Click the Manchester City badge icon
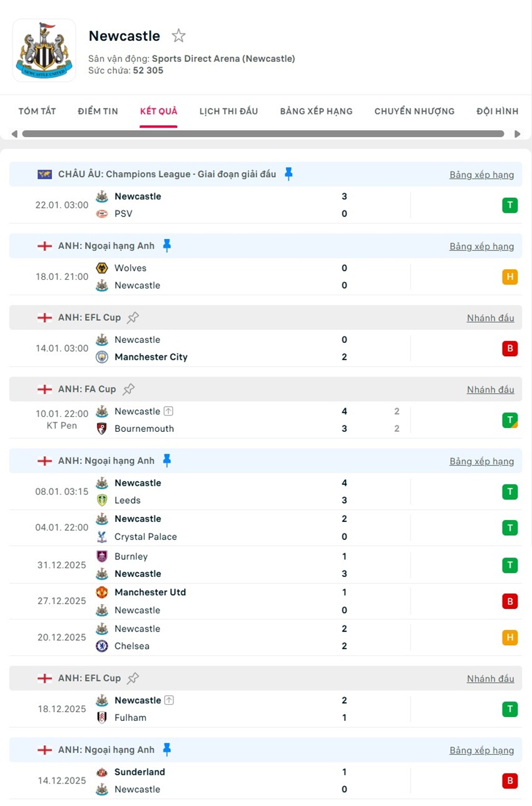The width and height of the screenshot is (532, 806). [102, 357]
